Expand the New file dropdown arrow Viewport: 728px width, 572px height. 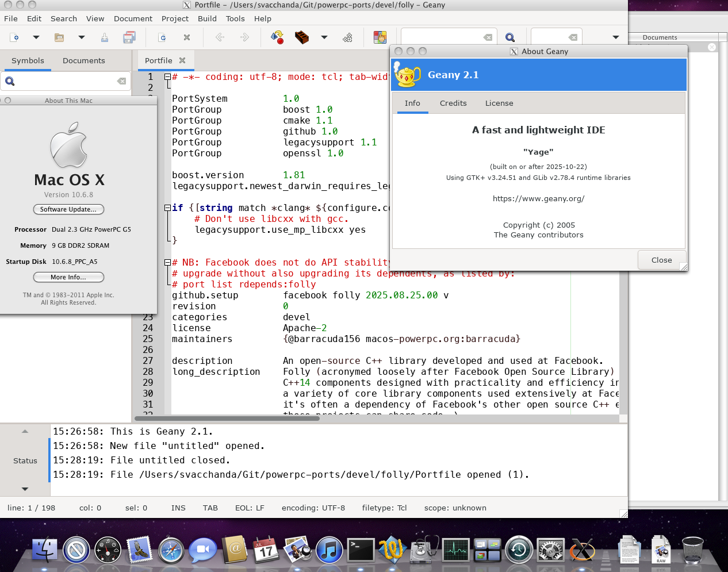click(x=36, y=37)
